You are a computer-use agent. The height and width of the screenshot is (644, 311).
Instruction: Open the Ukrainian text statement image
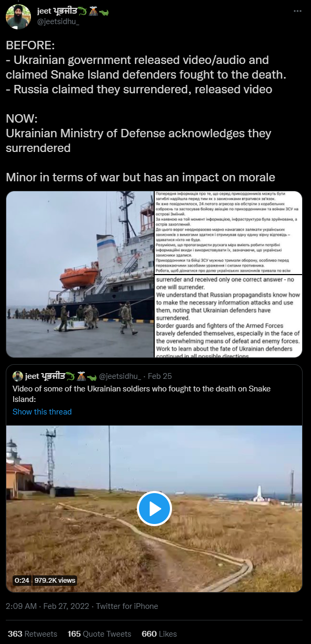click(228, 233)
